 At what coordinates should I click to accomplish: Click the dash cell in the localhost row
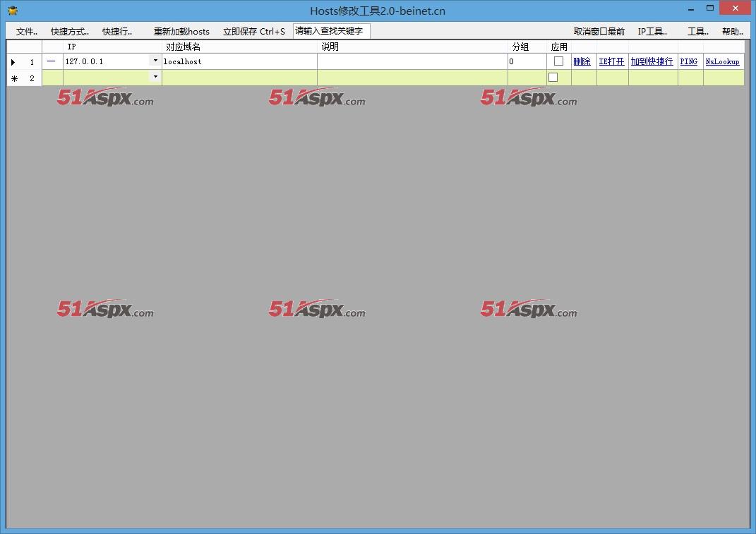pyautogui.click(x=52, y=61)
